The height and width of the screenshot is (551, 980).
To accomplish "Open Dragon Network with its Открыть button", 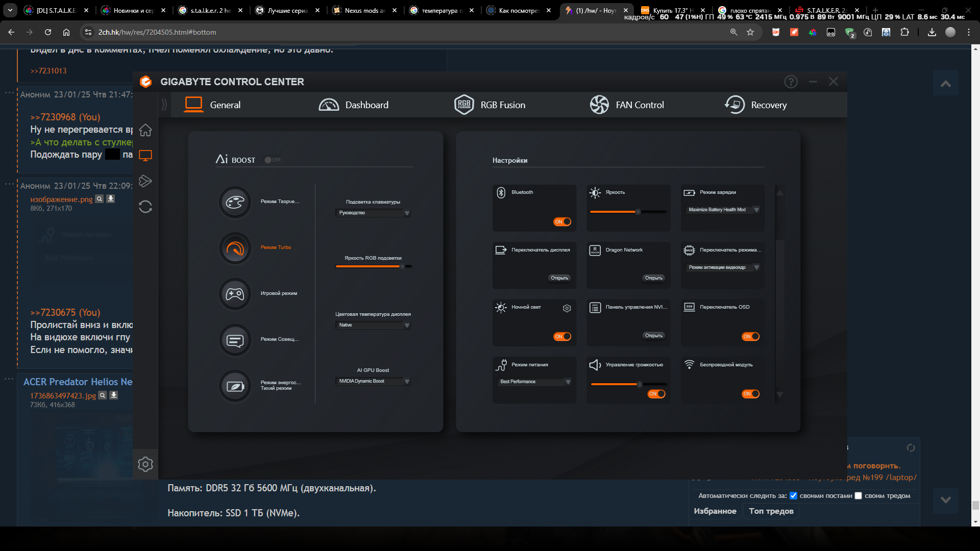I will click(654, 278).
